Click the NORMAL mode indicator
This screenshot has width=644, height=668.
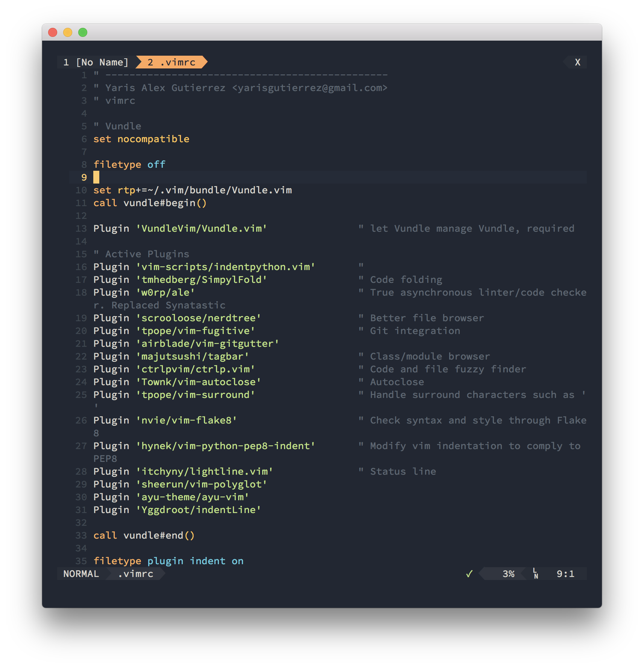(81, 574)
